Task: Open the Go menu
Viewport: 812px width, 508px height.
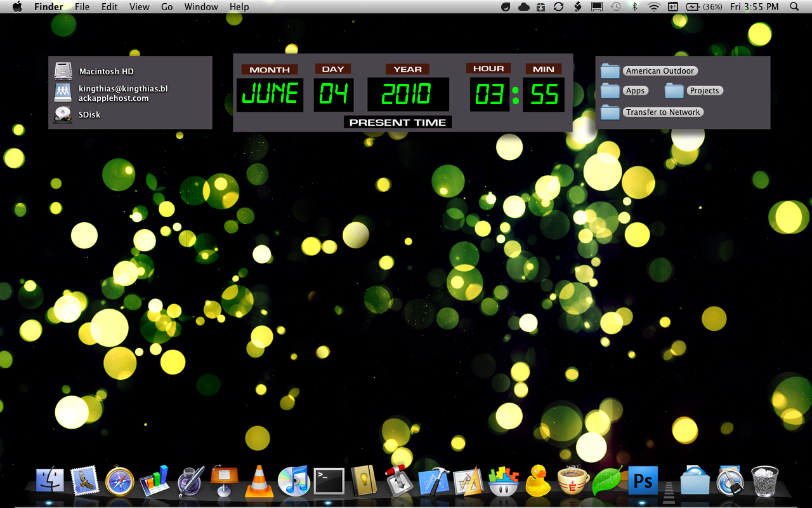Action: pos(167,7)
